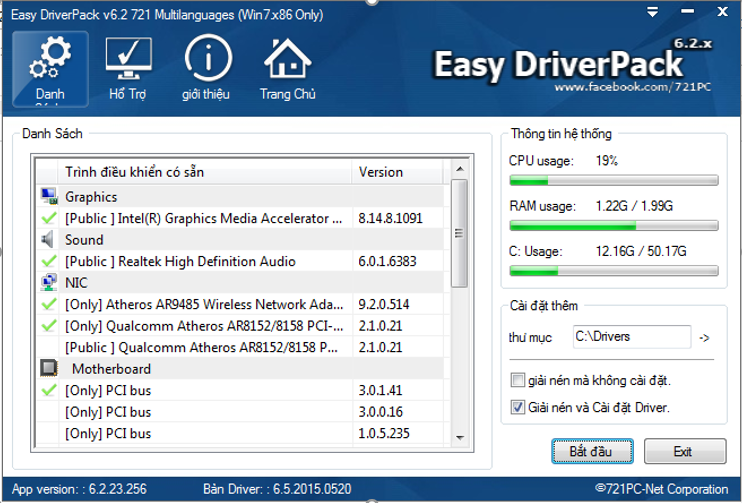
Task: Go to Trang Chủ home icon
Action: click(287, 69)
